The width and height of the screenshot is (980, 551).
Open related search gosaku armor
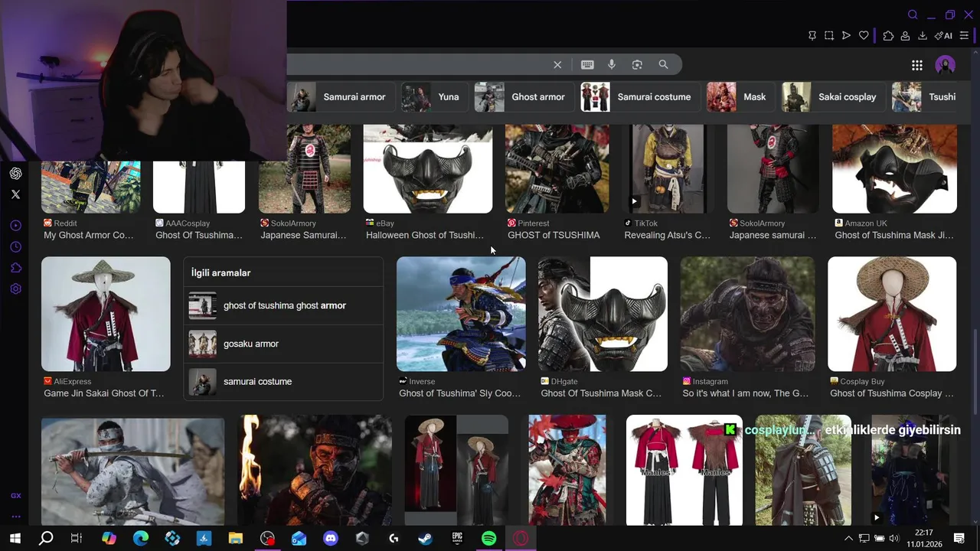click(283, 344)
